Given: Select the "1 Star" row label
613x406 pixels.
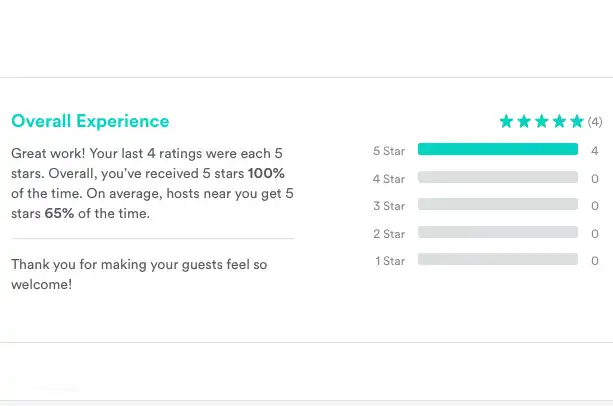Looking at the screenshot, I should [x=390, y=261].
